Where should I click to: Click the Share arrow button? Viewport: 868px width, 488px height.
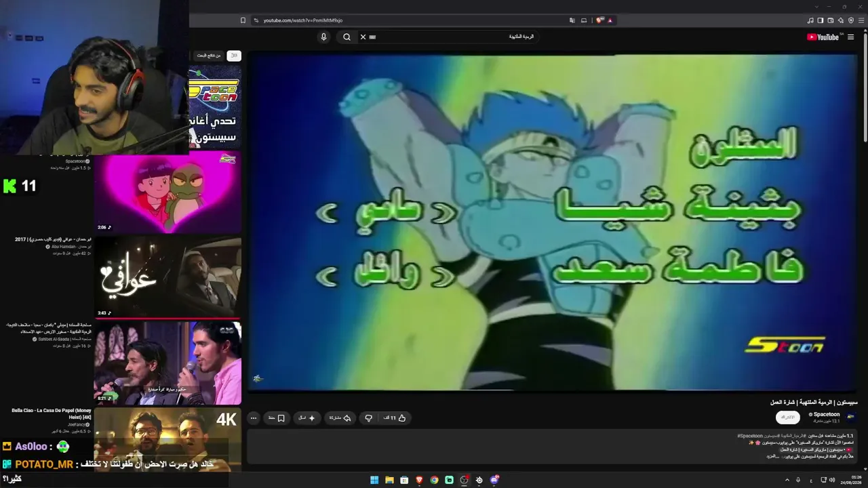[x=340, y=418]
